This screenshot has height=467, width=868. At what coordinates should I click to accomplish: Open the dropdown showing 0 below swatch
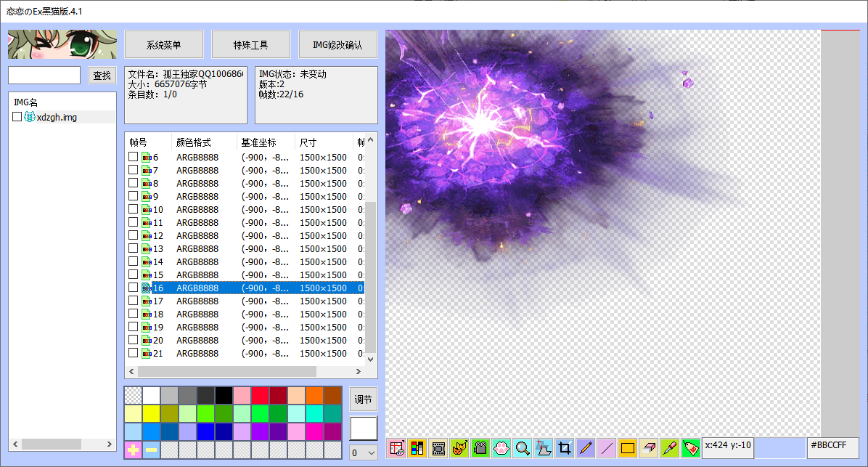[364, 453]
